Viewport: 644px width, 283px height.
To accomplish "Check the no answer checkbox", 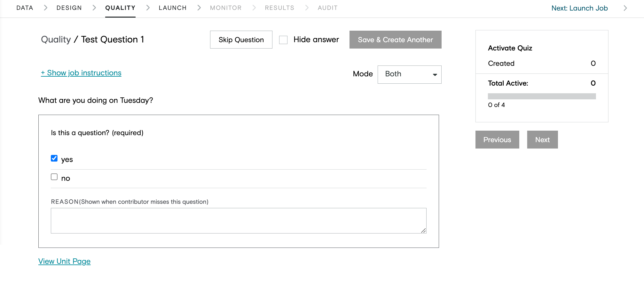I will point(54,177).
